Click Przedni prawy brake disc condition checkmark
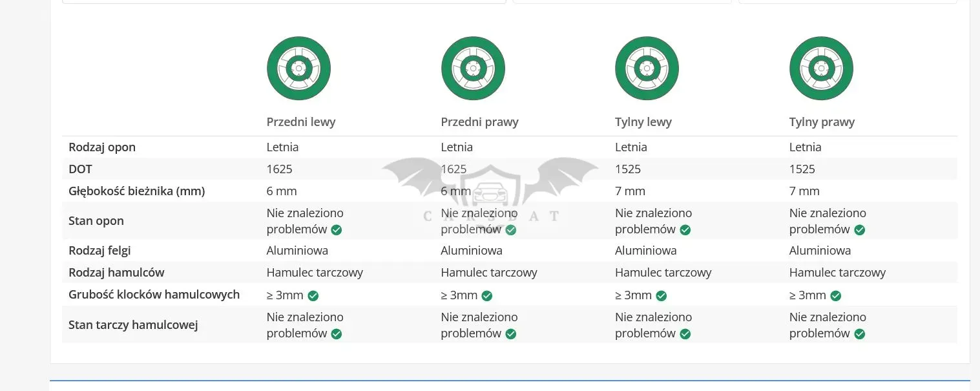980x391 pixels. (511, 334)
